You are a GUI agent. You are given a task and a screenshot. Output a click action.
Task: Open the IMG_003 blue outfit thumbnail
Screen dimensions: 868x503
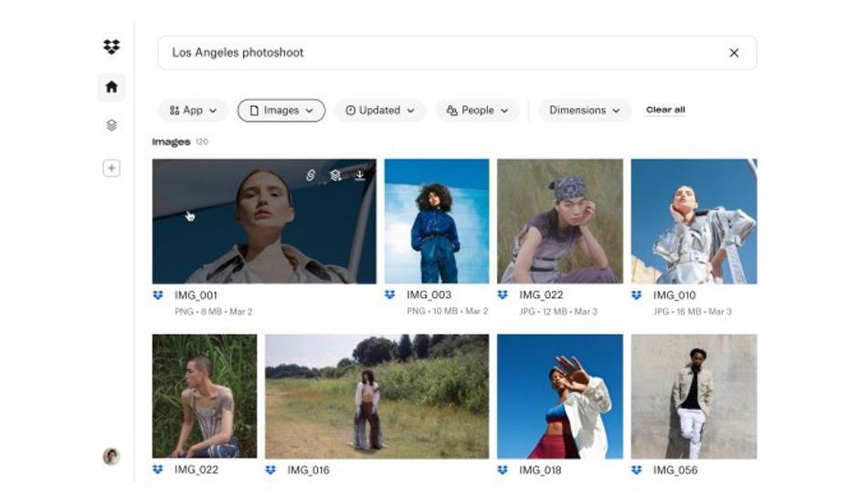click(437, 220)
